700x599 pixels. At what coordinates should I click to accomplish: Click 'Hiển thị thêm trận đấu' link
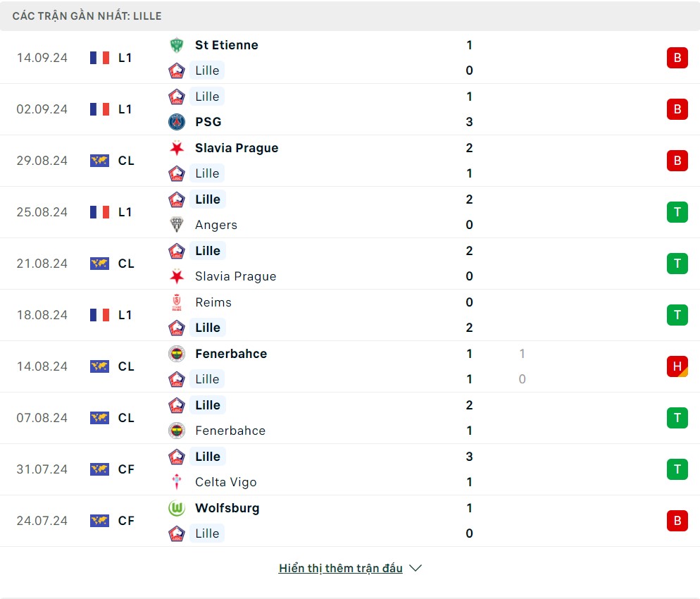340,568
